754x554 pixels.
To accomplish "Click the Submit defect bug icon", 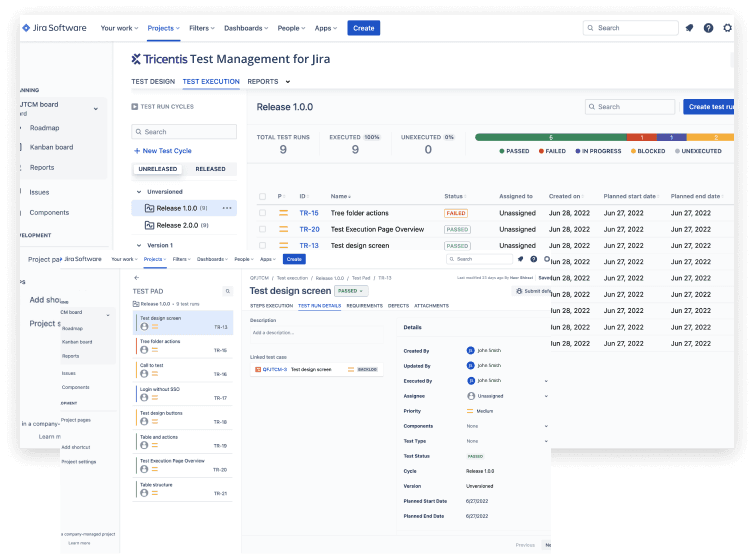I will pos(519,291).
